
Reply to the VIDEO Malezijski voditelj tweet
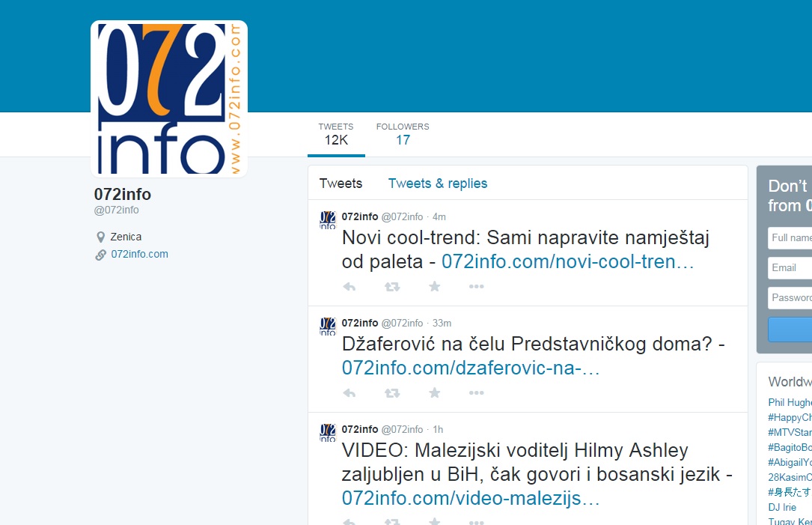[349, 521]
